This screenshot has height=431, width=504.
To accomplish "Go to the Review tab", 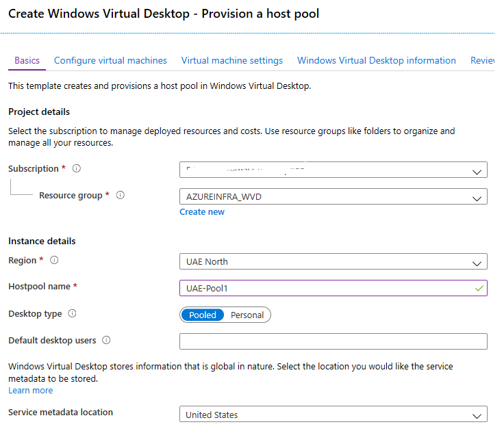I will 482,60.
